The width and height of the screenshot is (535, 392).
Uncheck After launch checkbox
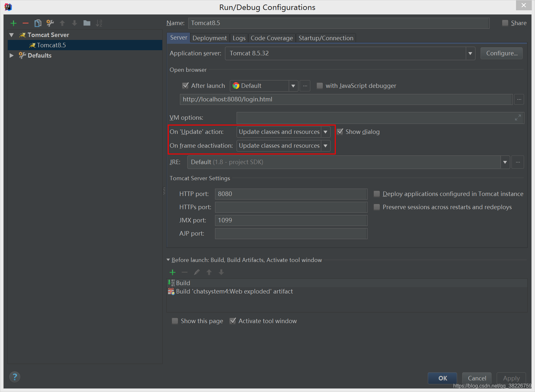coord(185,86)
